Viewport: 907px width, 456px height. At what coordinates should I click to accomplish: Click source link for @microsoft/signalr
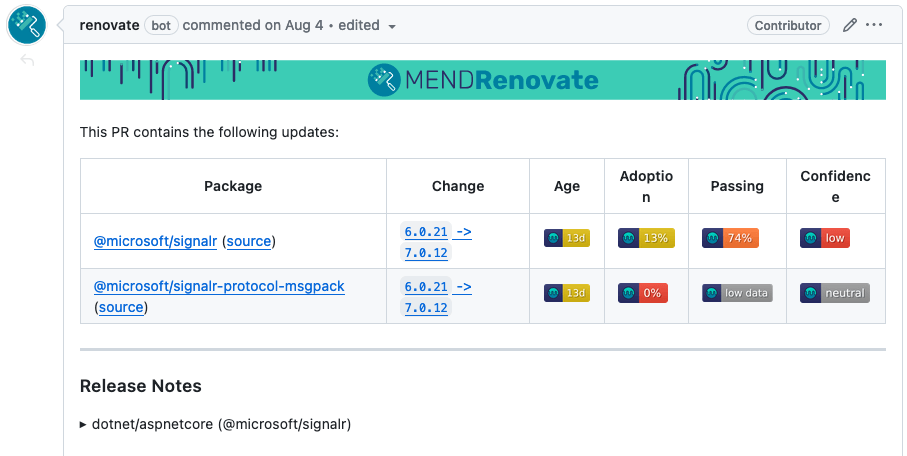[249, 241]
